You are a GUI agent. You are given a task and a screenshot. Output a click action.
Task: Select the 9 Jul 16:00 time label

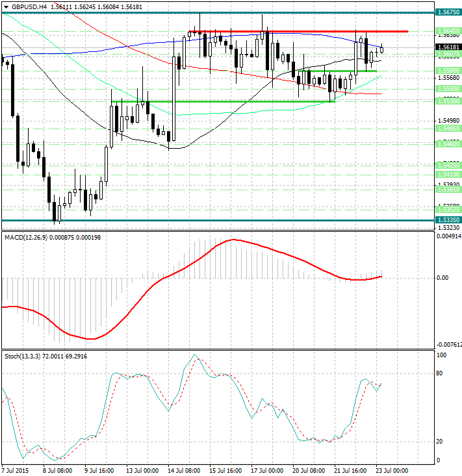click(99, 471)
